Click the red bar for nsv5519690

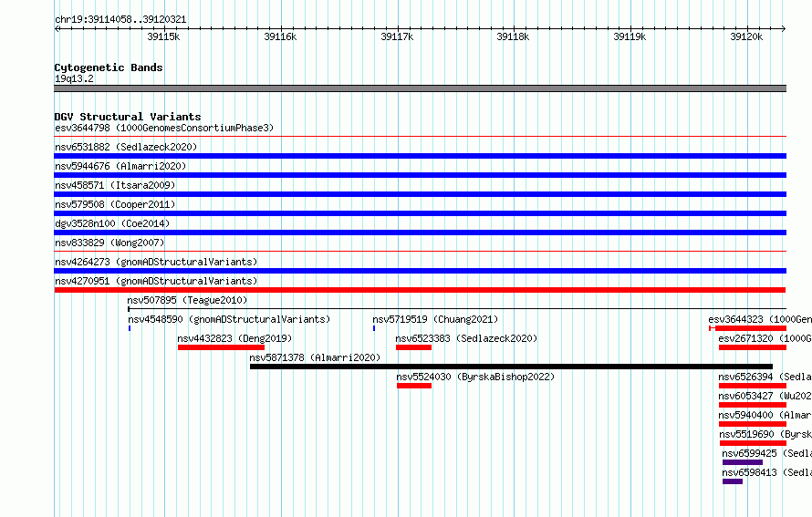pyautogui.click(x=753, y=443)
